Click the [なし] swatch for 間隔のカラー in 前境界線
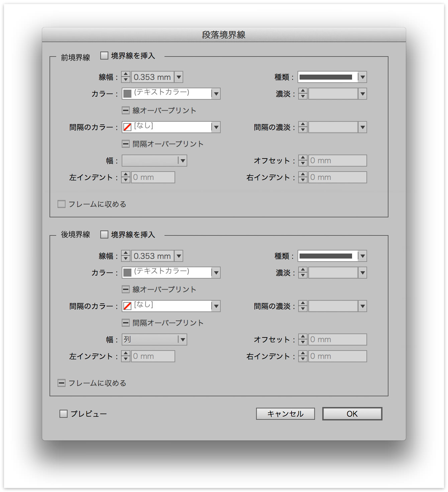This screenshot has width=448, height=492. (x=127, y=127)
